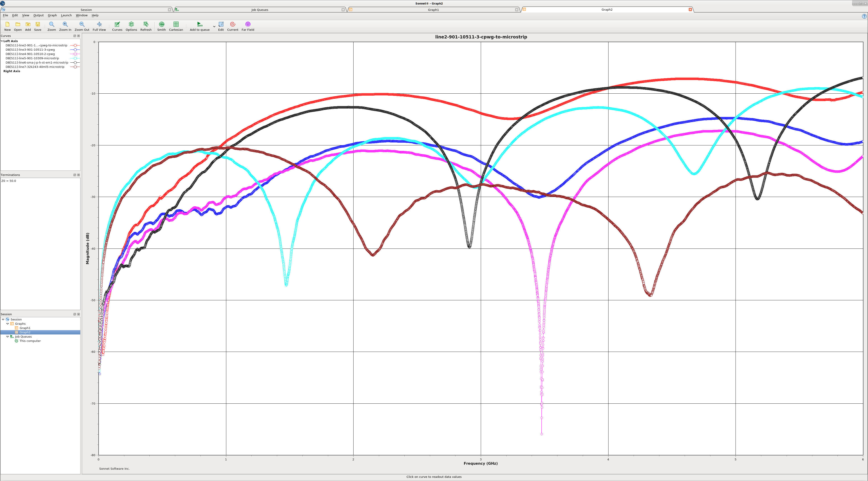Image resolution: width=868 pixels, height=481 pixels.
Task: Open the Graph menu
Action: (x=52, y=15)
